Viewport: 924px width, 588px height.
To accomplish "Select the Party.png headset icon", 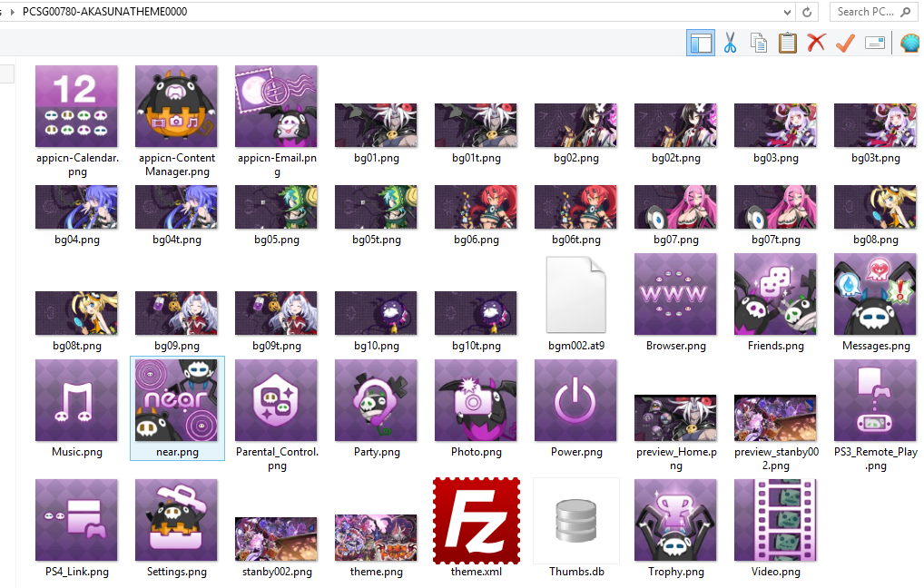I will point(376,401).
